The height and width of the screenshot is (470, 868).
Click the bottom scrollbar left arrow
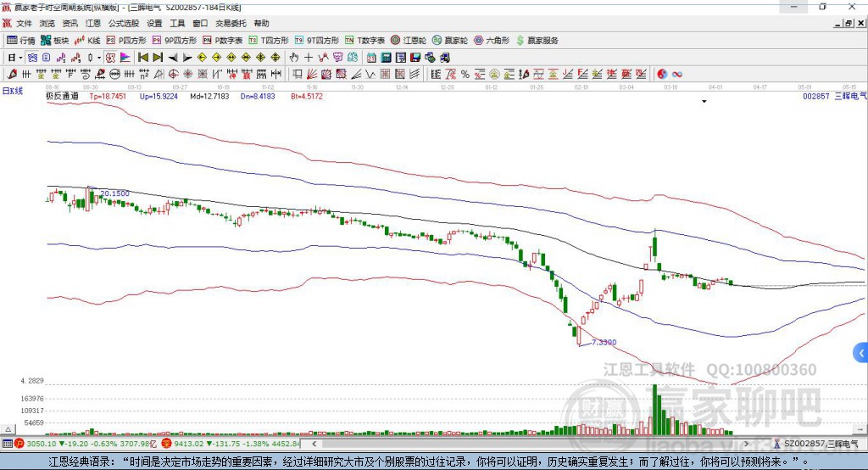(314, 444)
